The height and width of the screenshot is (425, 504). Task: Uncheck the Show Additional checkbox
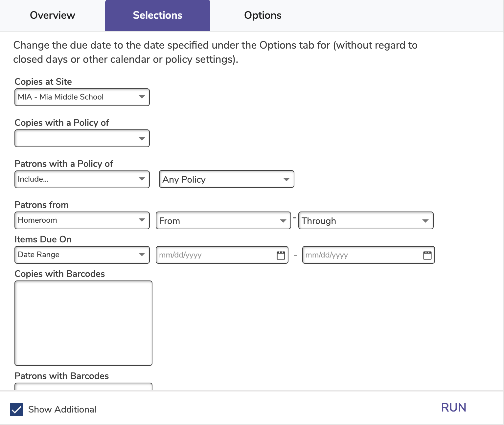pyautogui.click(x=16, y=410)
